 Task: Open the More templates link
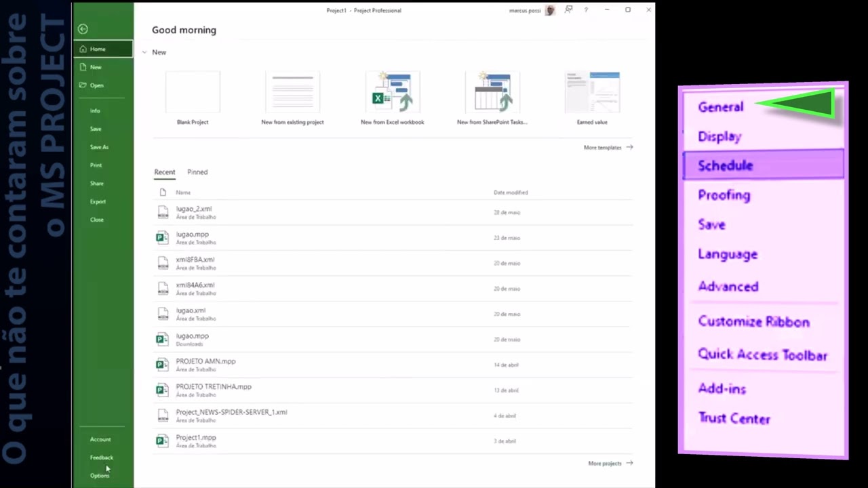(608, 147)
